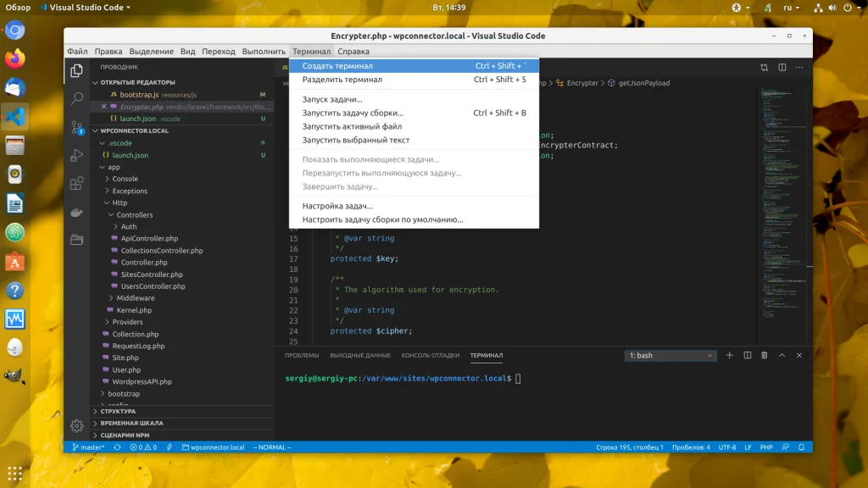Open the '1: bash' terminal selector dropdown
The width and height of the screenshot is (868, 488).
click(670, 356)
